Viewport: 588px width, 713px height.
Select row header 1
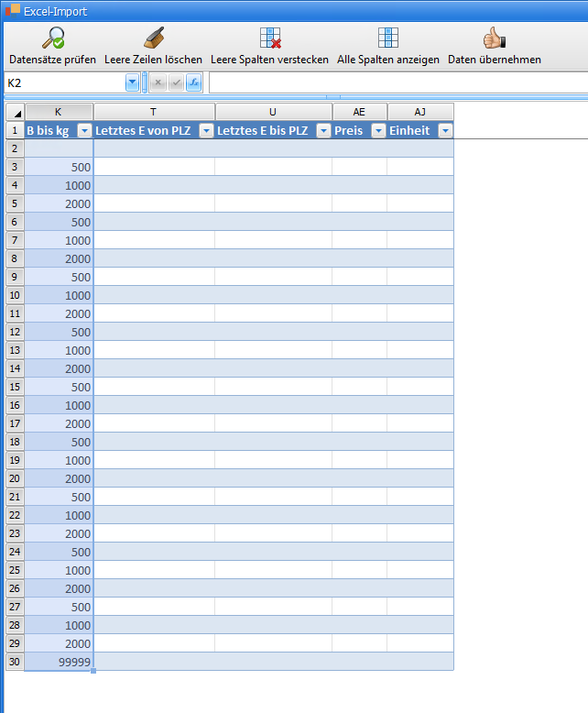15,130
